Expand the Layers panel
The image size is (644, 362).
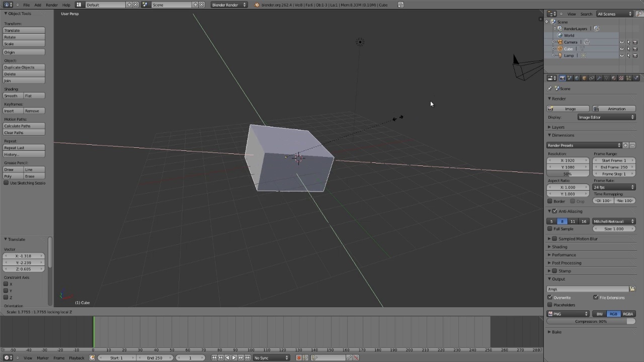(x=558, y=127)
